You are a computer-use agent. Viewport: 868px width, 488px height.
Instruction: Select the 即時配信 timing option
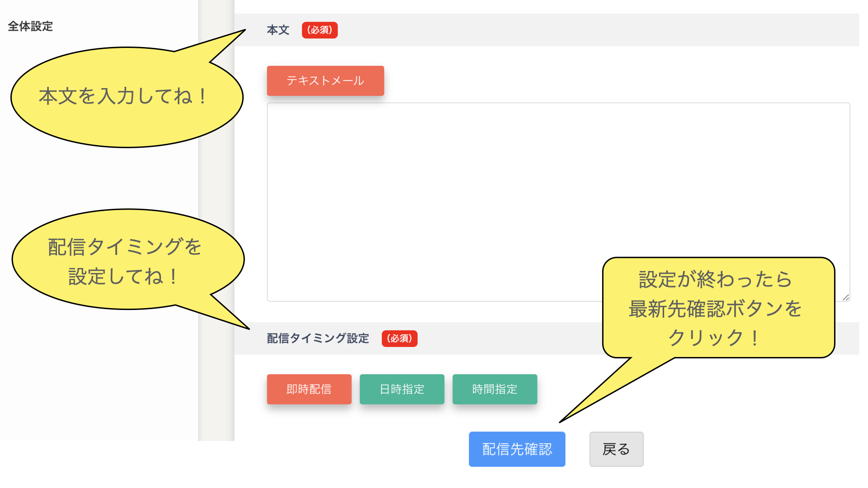pyautogui.click(x=309, y=389)
